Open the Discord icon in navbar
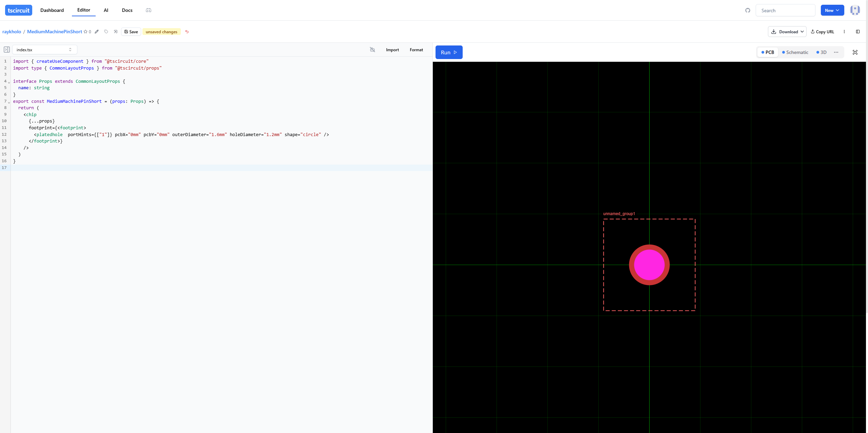 [149, 10]
